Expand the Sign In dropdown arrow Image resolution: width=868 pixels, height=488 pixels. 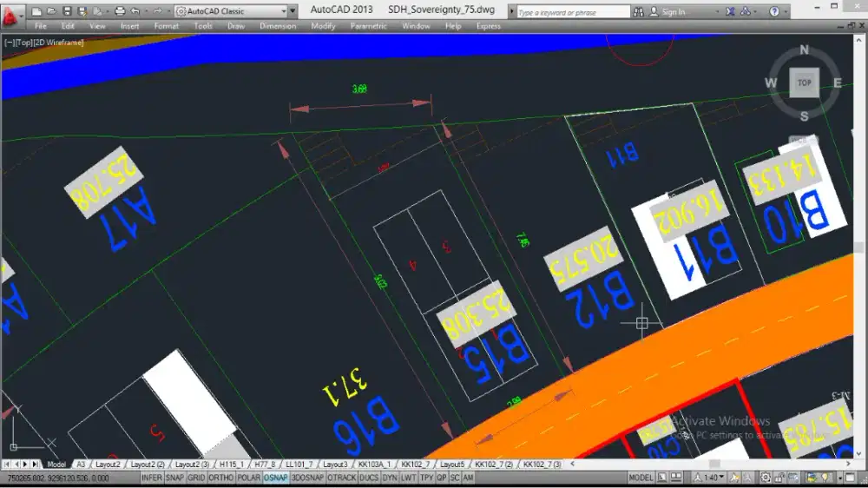718,11
